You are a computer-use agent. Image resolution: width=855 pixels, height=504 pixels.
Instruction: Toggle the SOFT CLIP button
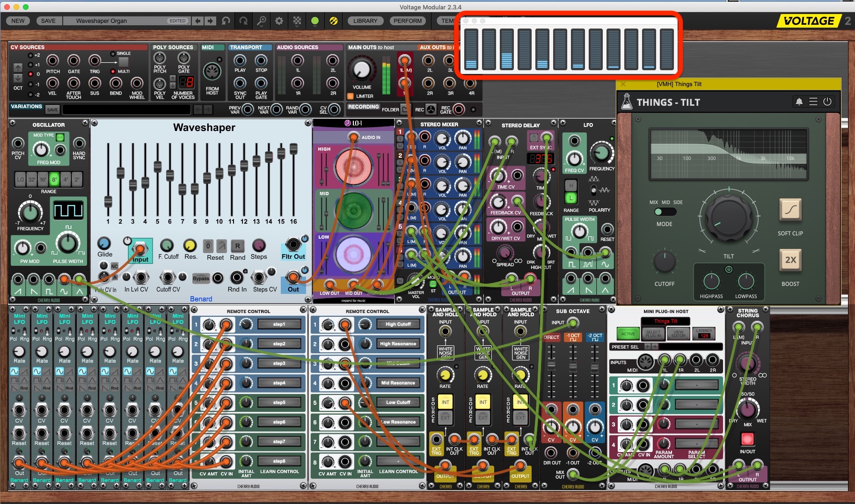click(790, 210)
